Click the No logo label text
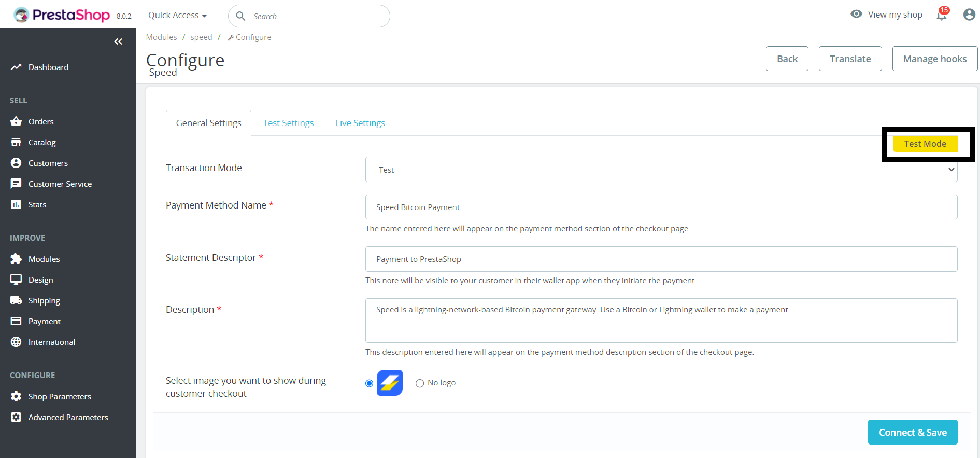The image size is (980, 458). tap(442, 383)
